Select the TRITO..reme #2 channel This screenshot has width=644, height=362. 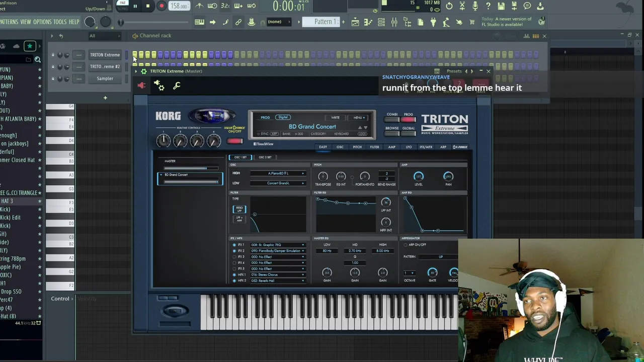tap(105, 66)
